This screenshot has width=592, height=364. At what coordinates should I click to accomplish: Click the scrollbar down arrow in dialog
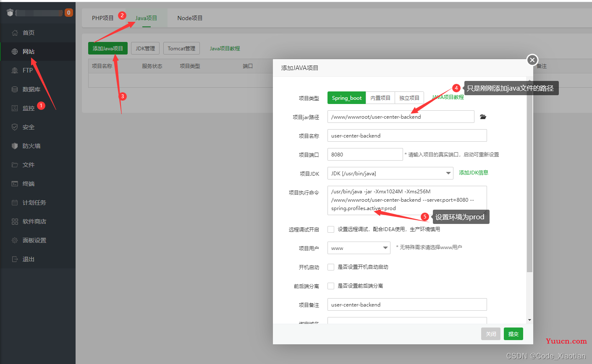click(x=529, y=320)
